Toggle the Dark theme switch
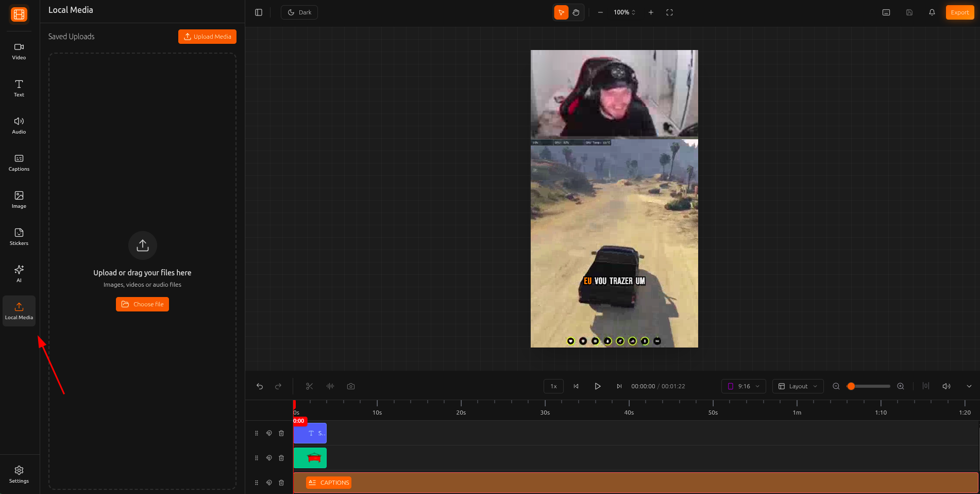 click(x=299, y=12)
